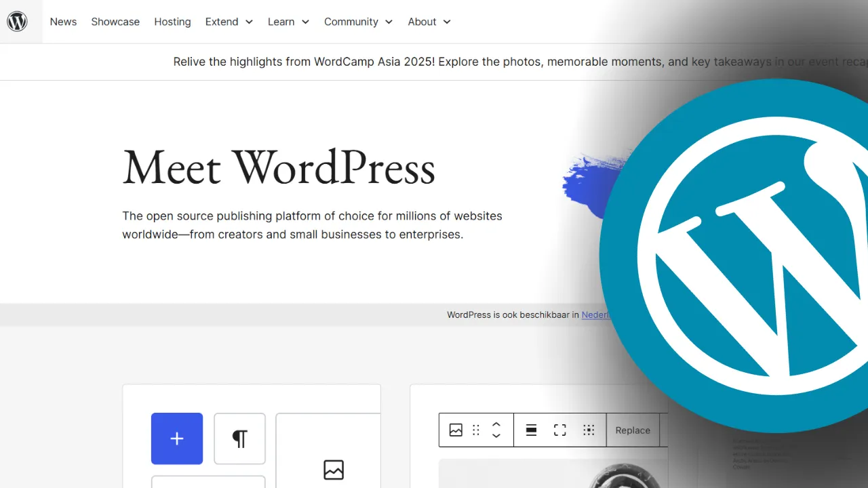Image resolution: width=868 pixels, height=488 pixels.
Task: Click the WordCamp Asia 2025 highlights banner
Action: point(520,62)
